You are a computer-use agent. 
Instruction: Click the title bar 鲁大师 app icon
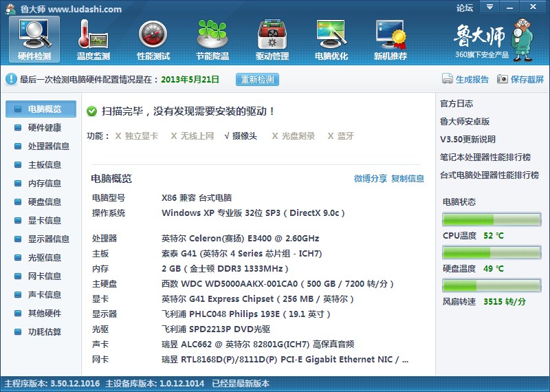[10, 9]
